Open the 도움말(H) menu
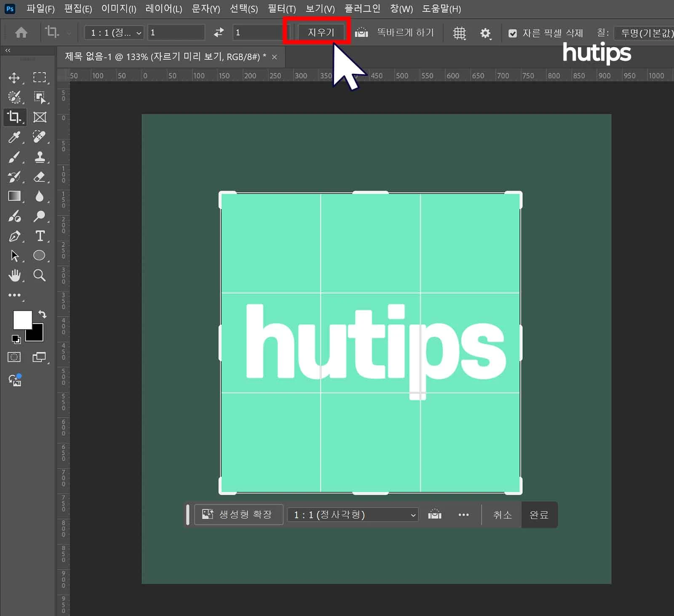The width and height of the screenshot is (674, 616). pyautogui.click(x=441, y=9)
